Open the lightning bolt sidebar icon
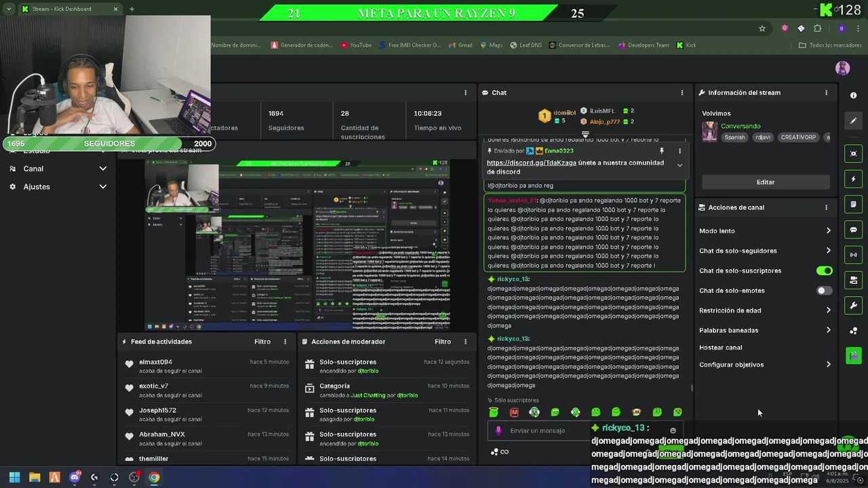868x488 pixels. coord(854,179)
